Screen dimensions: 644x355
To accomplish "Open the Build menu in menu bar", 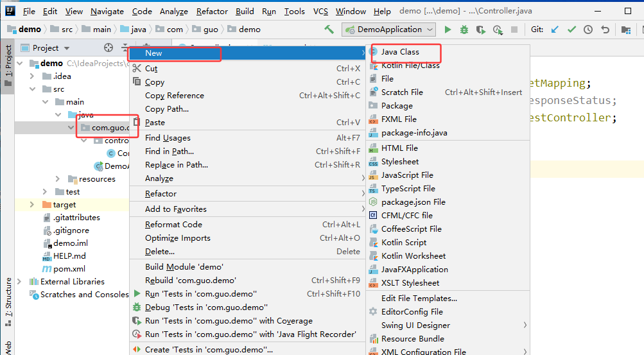I will (245, 11).
